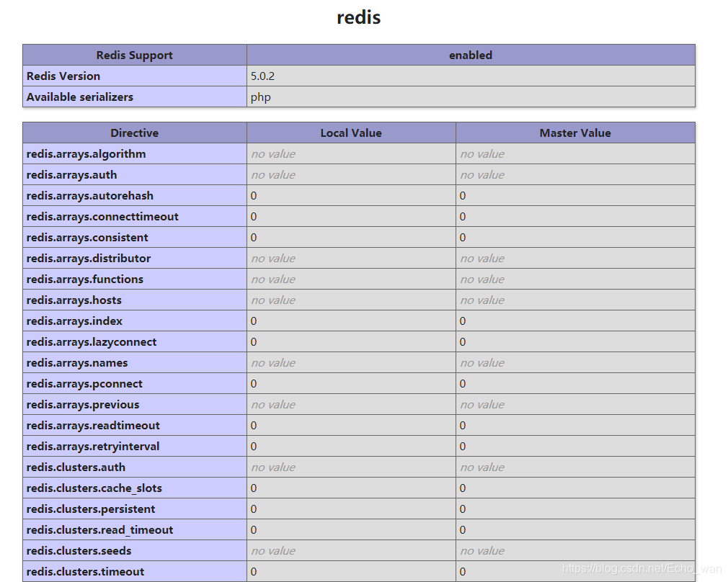The height and width of the screenshot is (582, 728).
Task: Click the 'Local Value' column header
Action: (351, 133)
